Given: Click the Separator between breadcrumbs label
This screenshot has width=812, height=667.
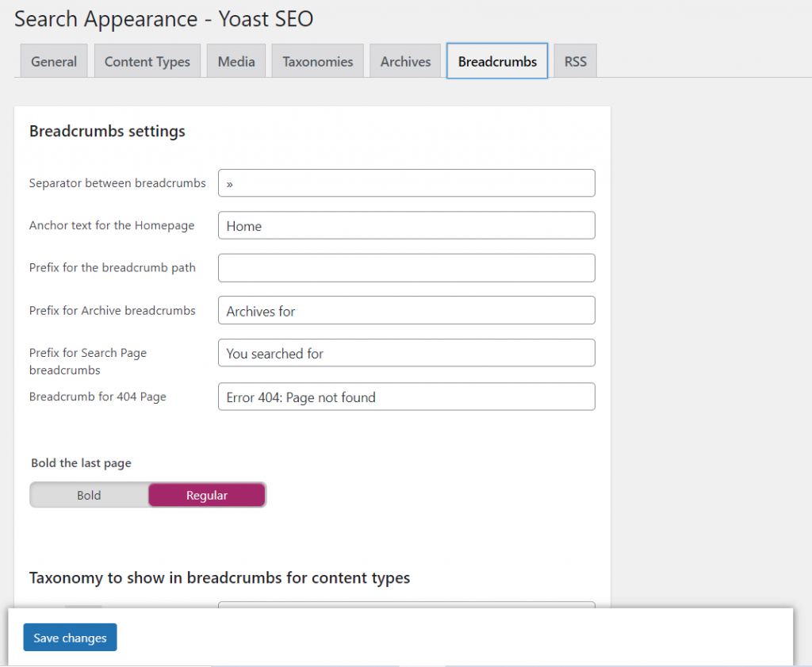Looking at the screenshot, I should click(x=117, y=182).
